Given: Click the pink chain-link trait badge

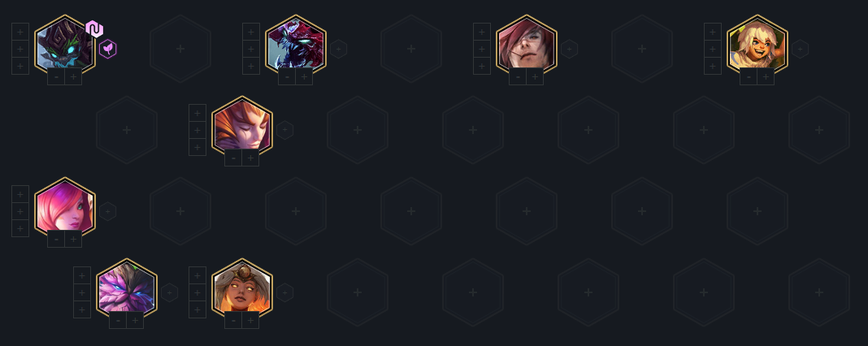Looking at the screenshot, I should 94,28.
